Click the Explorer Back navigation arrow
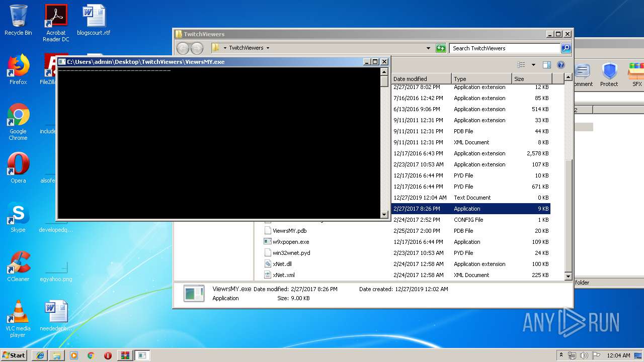The image size is (644, 362). [183, 48]
